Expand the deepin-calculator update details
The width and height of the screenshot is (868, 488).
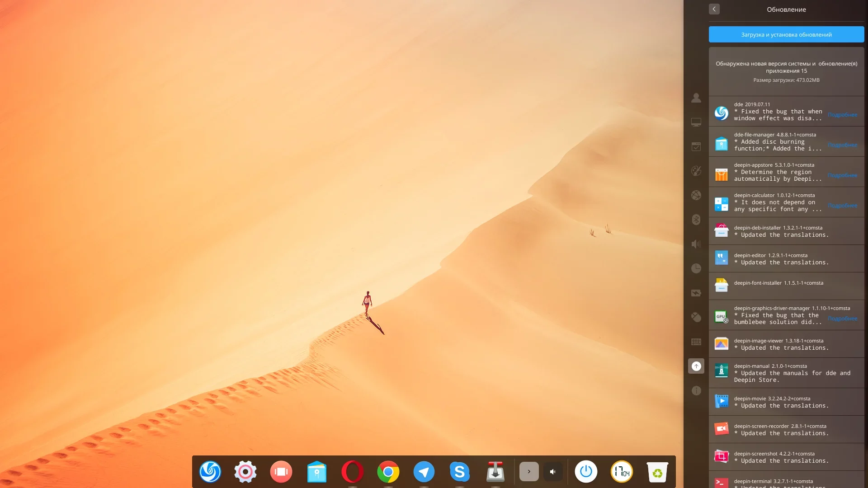pyautogui.click(x=843, y=206)
